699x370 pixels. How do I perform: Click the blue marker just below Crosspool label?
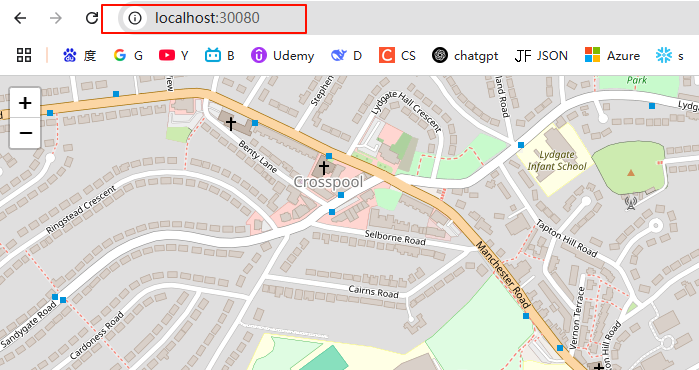341,195
